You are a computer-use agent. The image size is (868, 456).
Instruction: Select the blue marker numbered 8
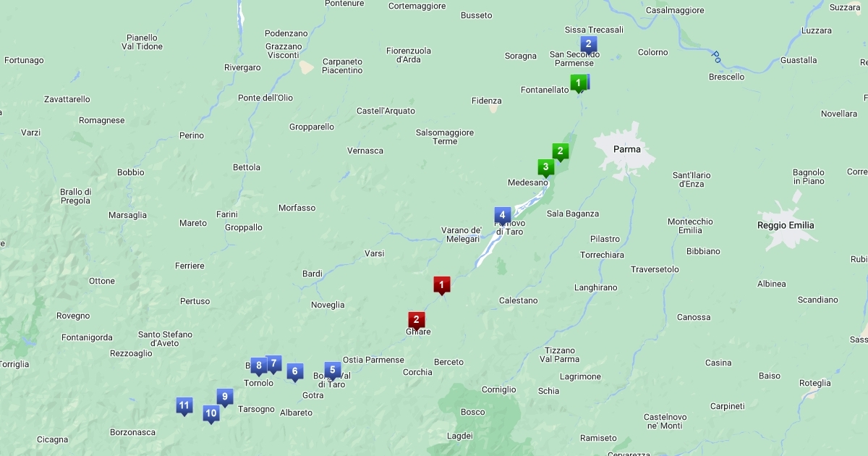[x=258, y=366]
